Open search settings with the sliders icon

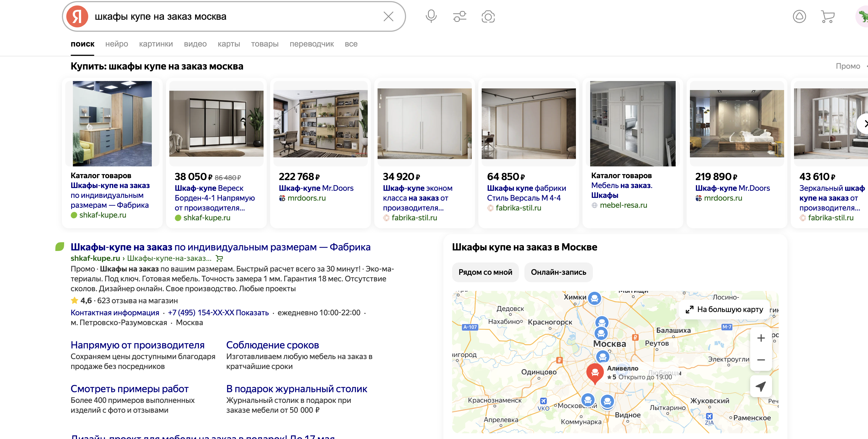(x=459, y=16)
